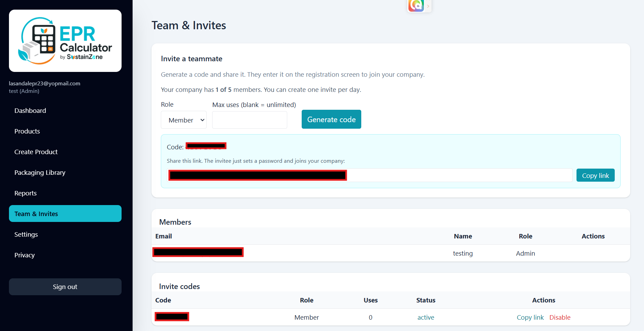Sign out of the account
The height and width of the screenshot is (331, 644).
(65, 287)
